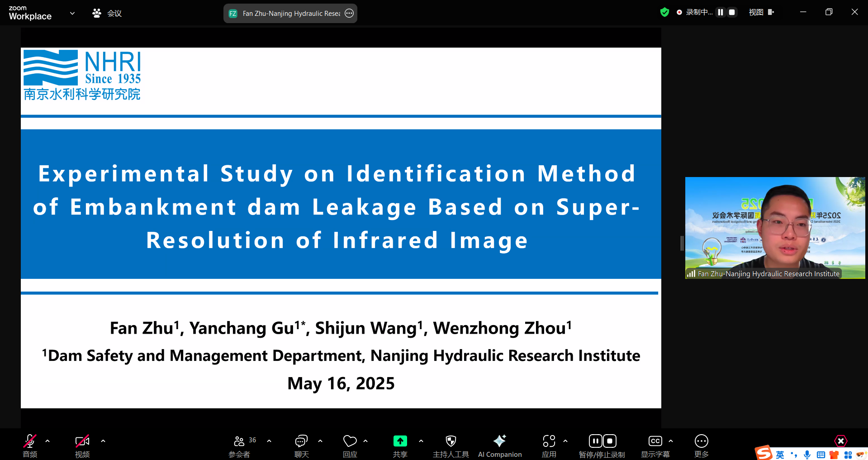Click the green security shield icon
Viewport: 868px width, 460px height.
[664, 12]
